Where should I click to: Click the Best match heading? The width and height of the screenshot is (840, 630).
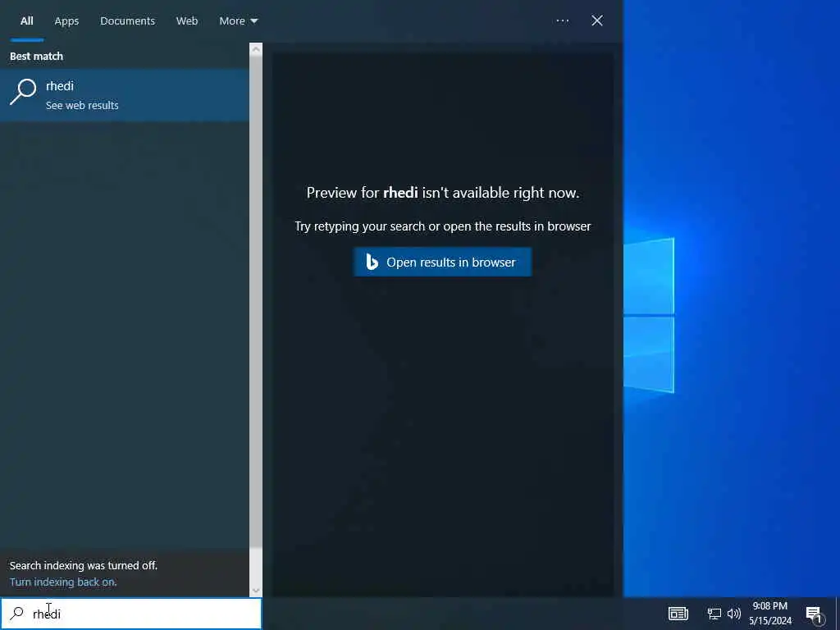pyautogui.click(x=36, y=57)
